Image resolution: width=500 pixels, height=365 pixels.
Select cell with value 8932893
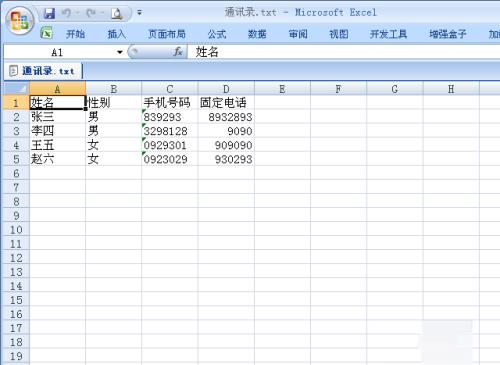tap(226, 117)
